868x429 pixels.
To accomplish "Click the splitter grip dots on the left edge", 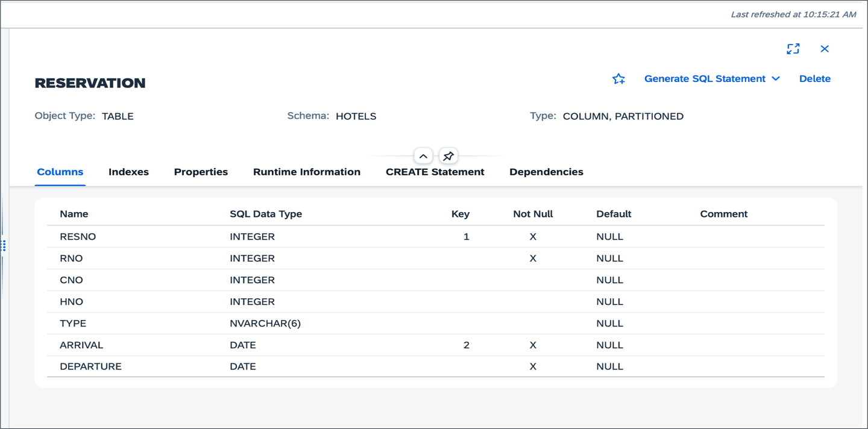I will pyautogui.click(x=4, y=246).
